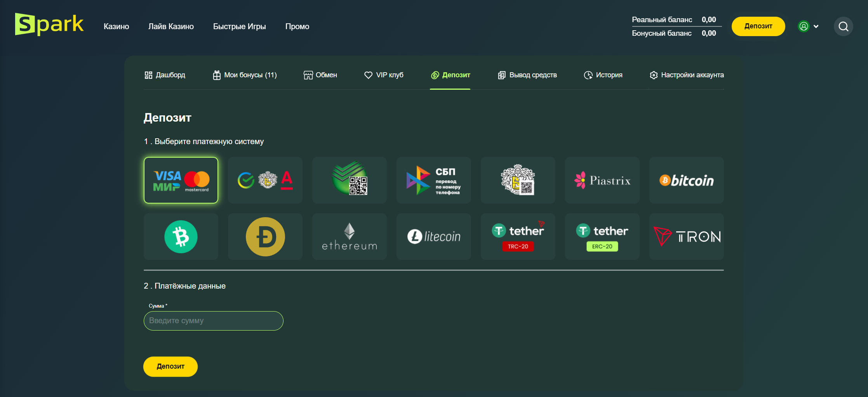Open the Мои бонусы (11) tab

click(x=245, y=75)
